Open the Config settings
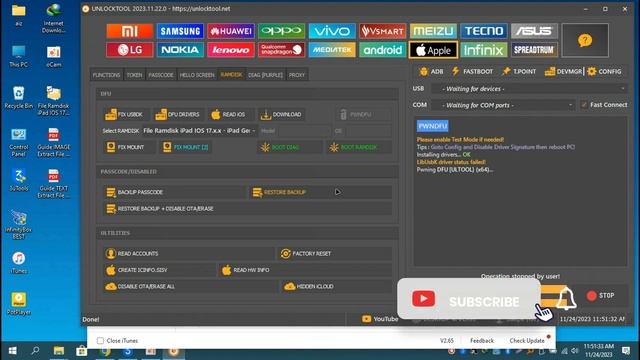The image size is (640, 360). coord(604,71)
